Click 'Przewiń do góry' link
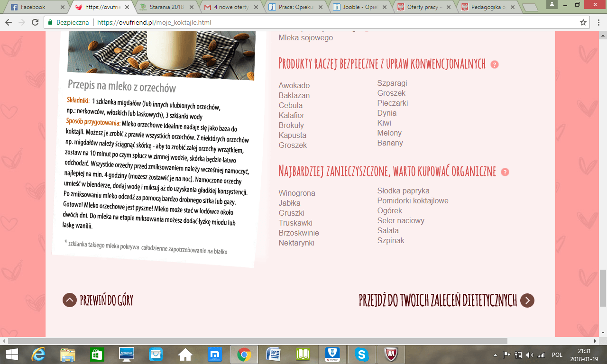This screenshot has width=607, height=364. (98, 300)
